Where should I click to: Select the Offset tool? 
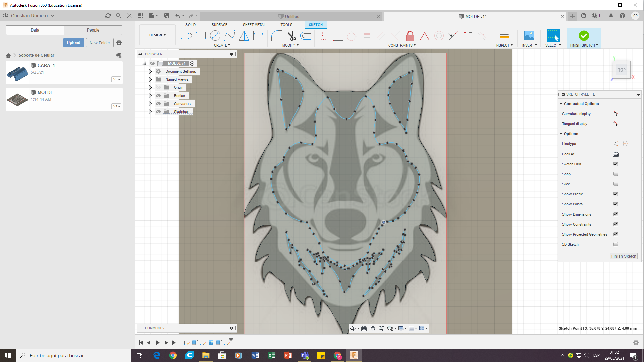306,36
